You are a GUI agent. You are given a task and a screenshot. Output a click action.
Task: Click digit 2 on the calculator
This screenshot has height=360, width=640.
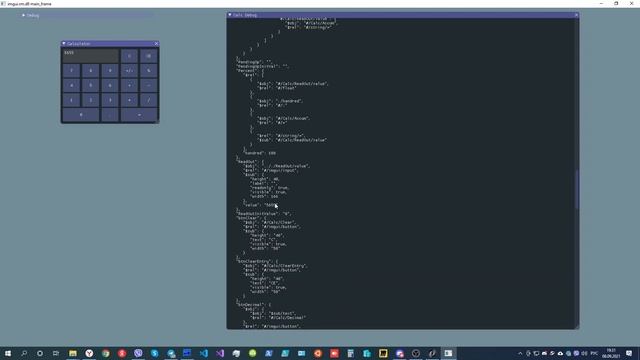91,100
